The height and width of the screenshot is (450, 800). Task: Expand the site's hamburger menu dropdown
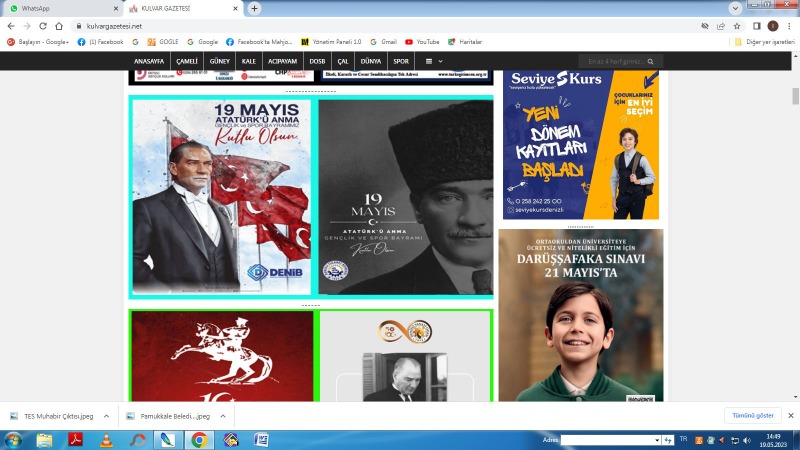tap(434, 61)
